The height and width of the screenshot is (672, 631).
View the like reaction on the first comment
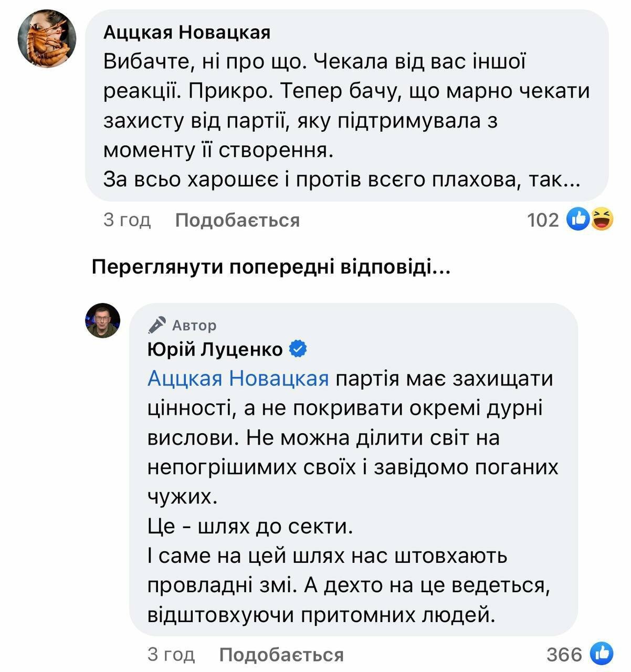[x=579, y=219]
